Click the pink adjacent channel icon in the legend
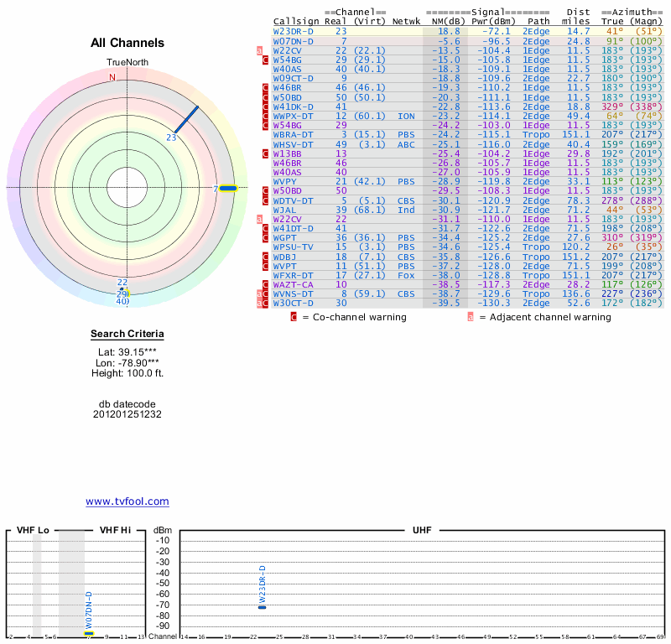Image resolution: width=671 pixels, height=644 pixels. click(471, 317)
